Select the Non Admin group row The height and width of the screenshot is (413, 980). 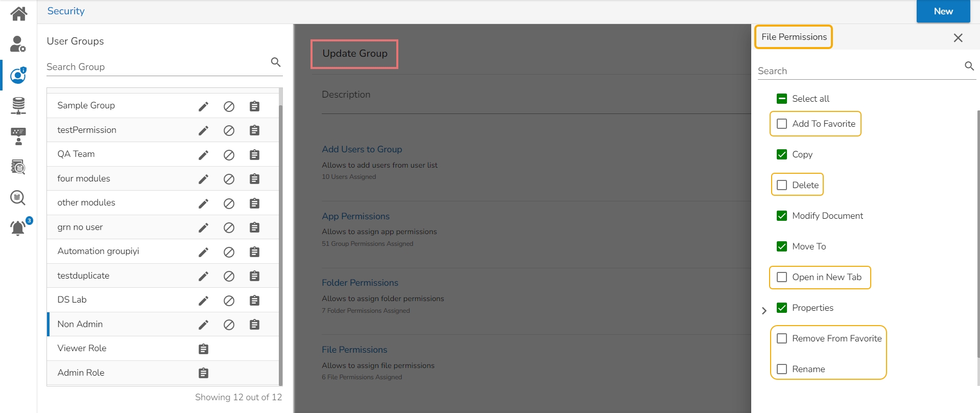click(x=163, y=324)
